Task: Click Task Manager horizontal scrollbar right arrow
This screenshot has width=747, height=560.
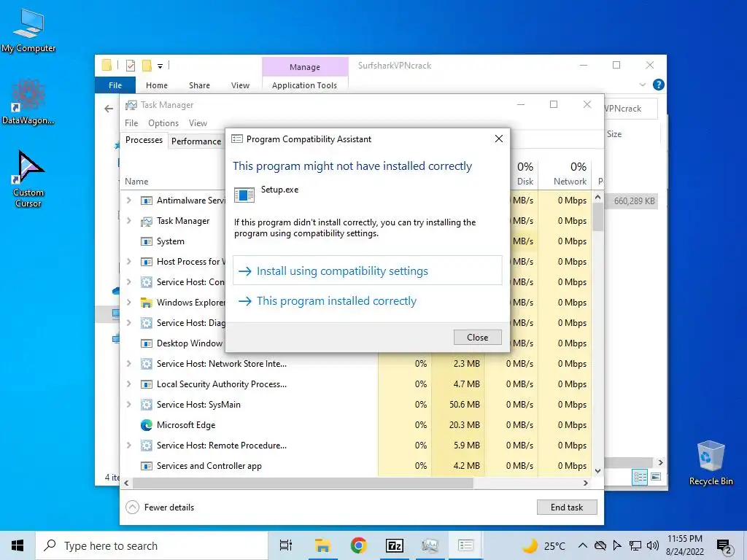Action: 586,483
